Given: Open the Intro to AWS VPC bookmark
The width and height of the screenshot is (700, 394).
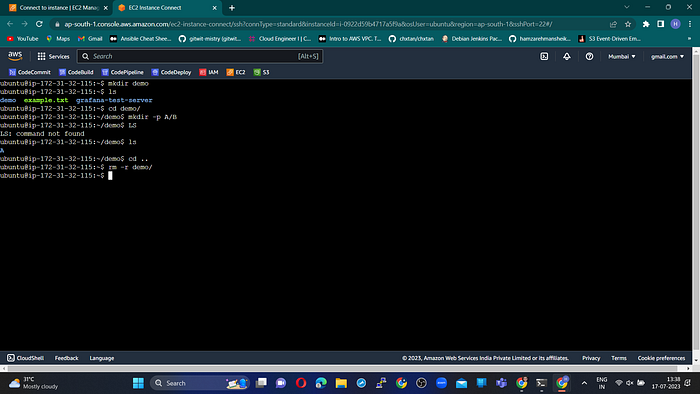Looking at the screenshot, I should (350, 39).
